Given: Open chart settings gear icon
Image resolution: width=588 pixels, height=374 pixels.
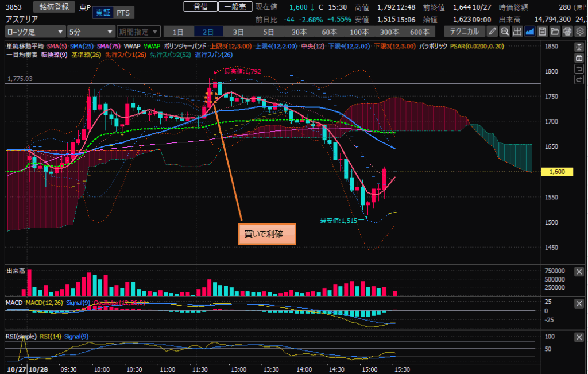Looking at the screenshot, I should click(579, 31).
